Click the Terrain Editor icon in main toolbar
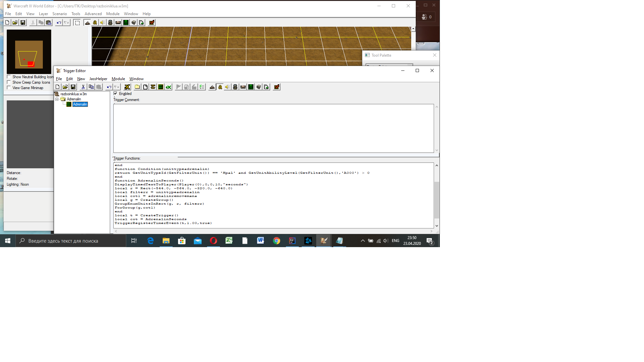Viewport: 644px width, 362px height. 87,23
